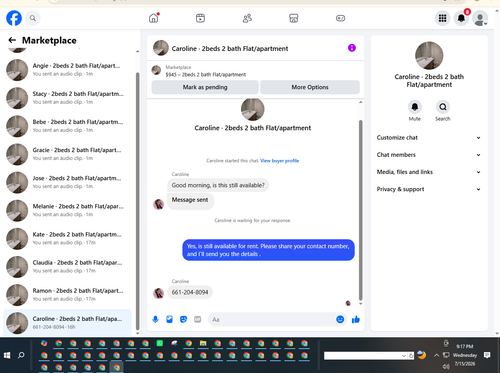
Task: Record a voice clip microphone icon
Action: pyautogui.click(x=155, y=320)
